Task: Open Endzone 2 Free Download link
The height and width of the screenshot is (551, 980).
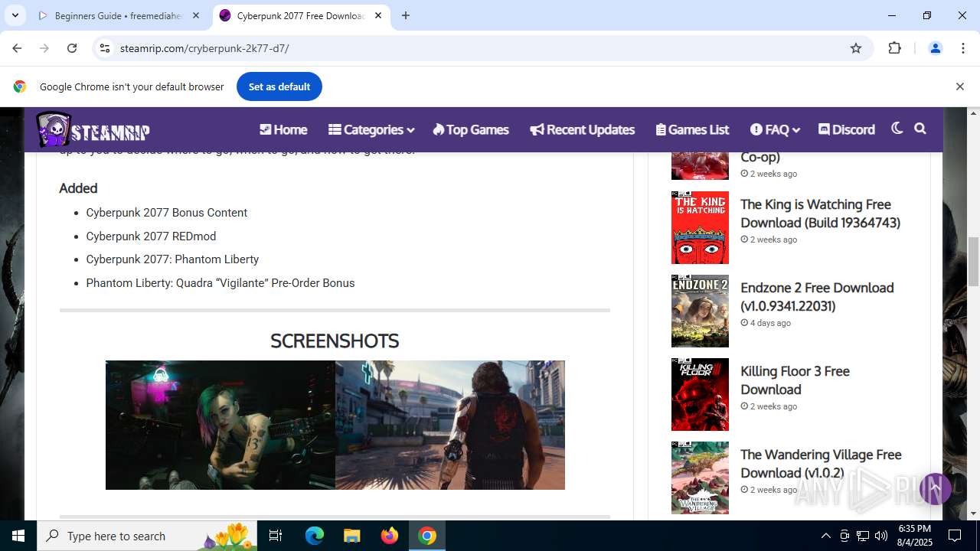Action: (x=817, y=297)
